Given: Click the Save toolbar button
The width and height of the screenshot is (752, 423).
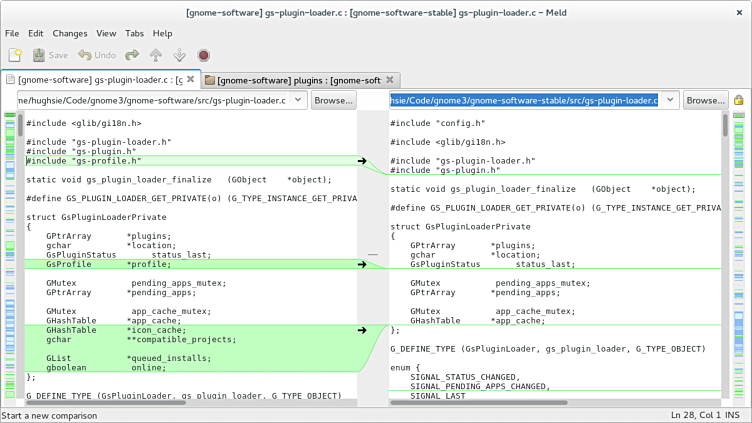Looking at the screenshot, I should click(x=50, y=55).
